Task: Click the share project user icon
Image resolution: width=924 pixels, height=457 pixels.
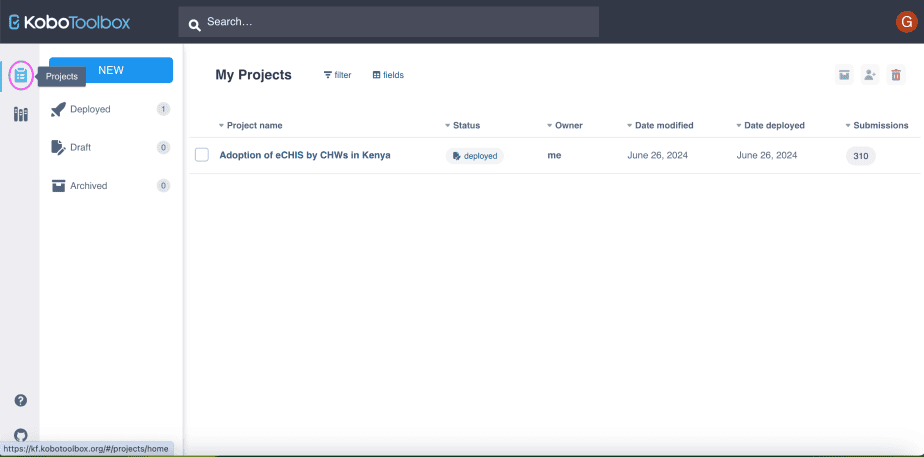Action: 870,75
